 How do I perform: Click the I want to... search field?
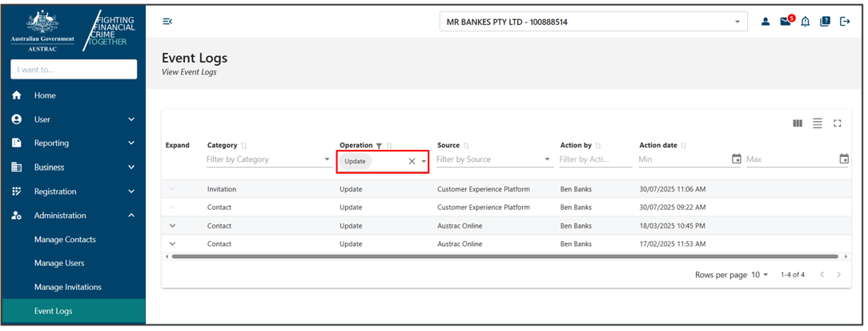[x=74, y=70]
